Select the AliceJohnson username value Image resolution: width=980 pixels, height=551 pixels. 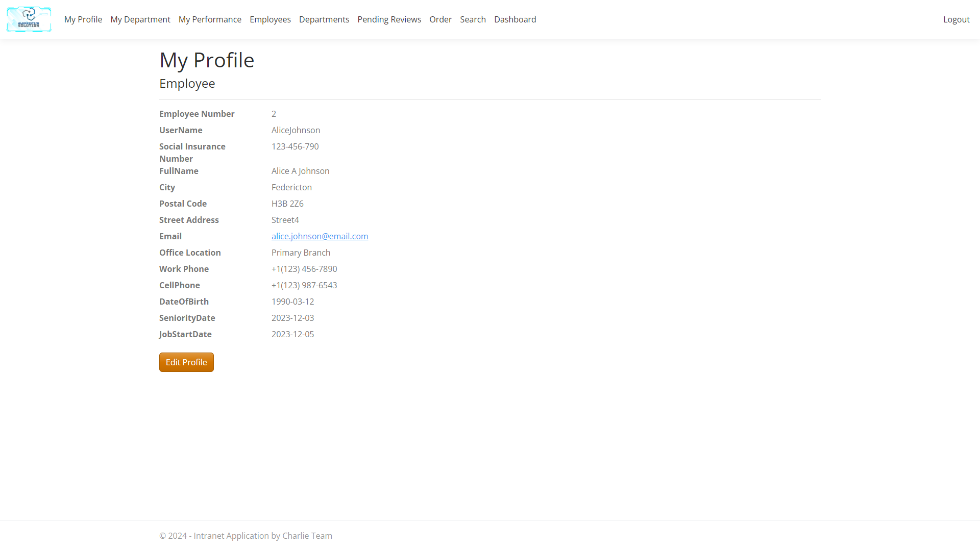296,130
